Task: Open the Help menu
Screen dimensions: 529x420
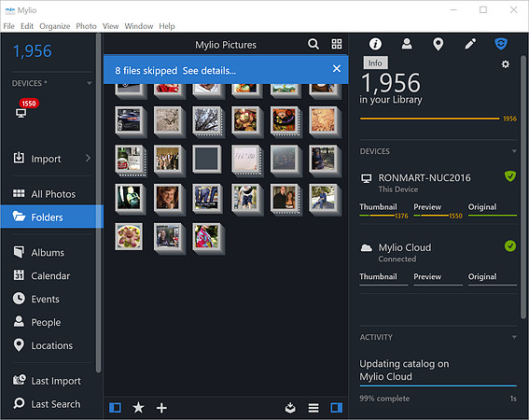Action: coord(167,26)
